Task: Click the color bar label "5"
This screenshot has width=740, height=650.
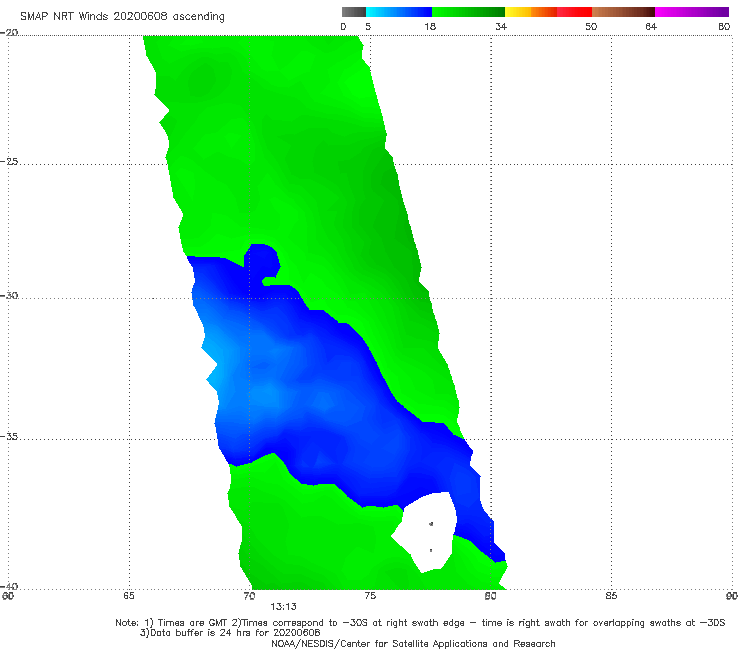Action: (368, 26)
